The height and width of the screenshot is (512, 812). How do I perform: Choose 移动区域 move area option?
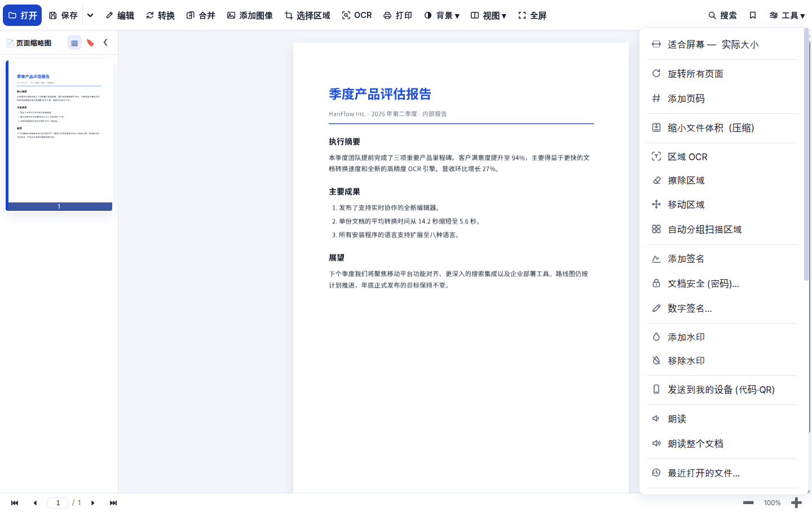pyautogui.click(x=722, y=205)
